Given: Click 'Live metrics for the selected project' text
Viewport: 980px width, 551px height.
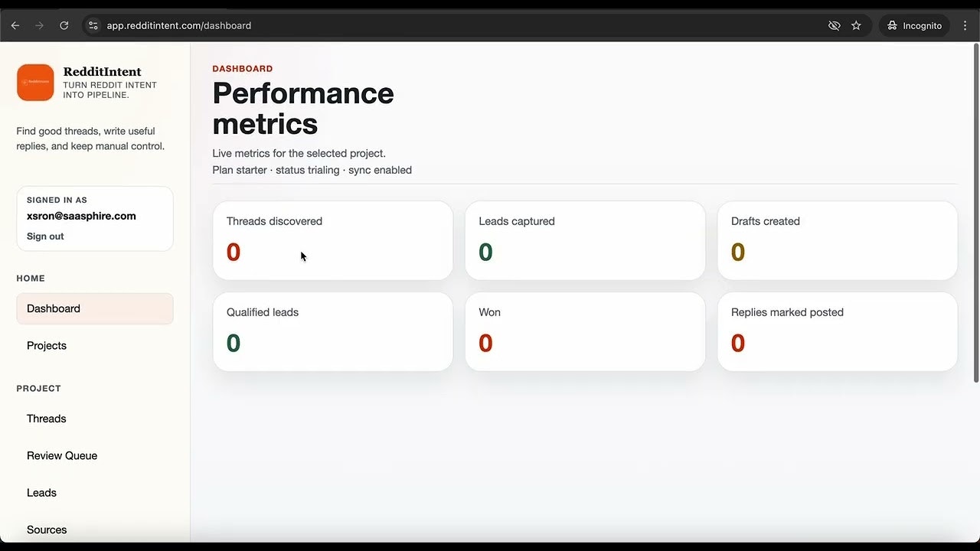Looking at the screenshot, I should coord(299,153).
